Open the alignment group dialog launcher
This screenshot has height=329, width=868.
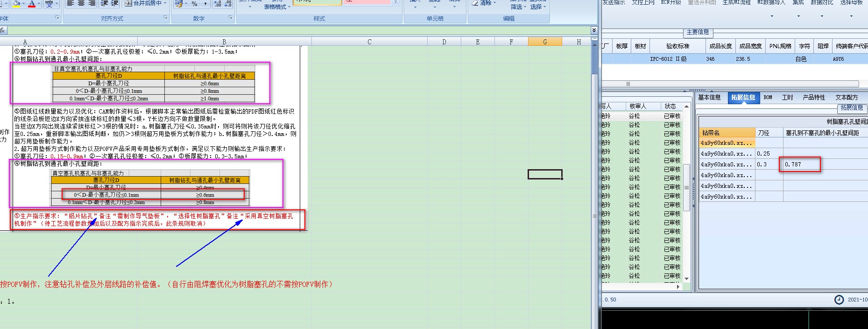[165, 18]
